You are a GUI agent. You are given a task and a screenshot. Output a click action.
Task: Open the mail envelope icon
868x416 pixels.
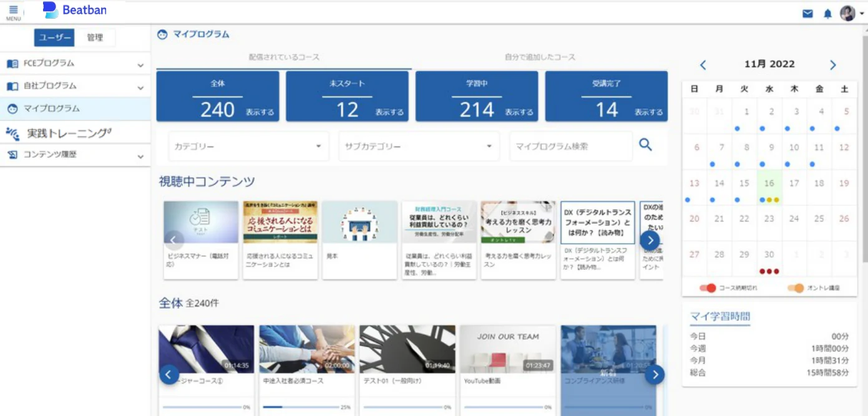click(x=807, y=14)
